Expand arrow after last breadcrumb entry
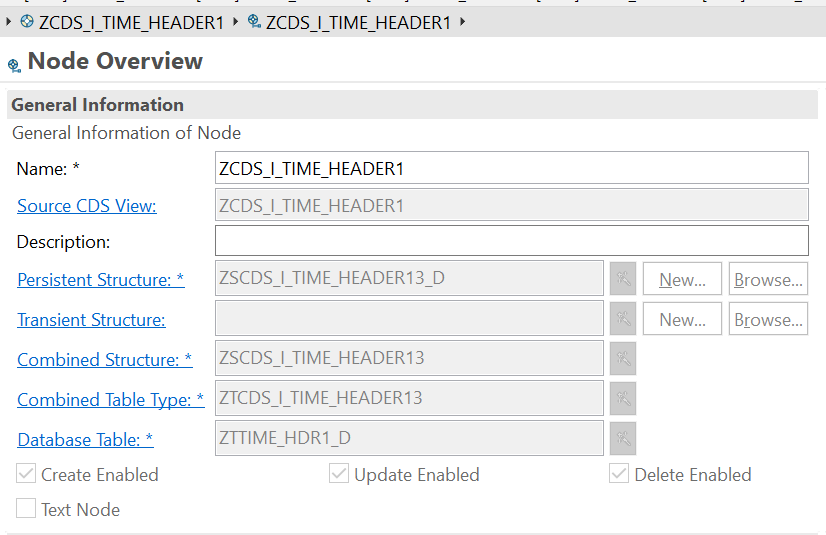 463,22
